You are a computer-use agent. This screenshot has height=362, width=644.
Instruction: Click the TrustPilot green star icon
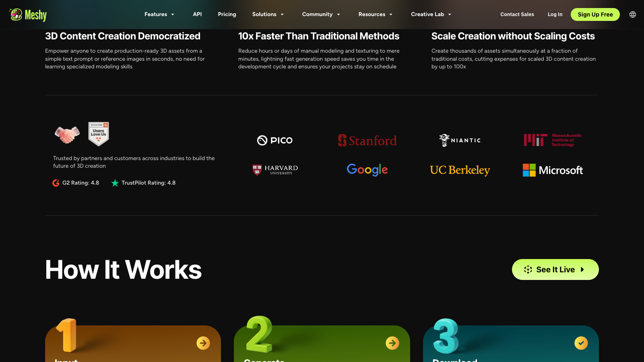(x=115, y=183)
